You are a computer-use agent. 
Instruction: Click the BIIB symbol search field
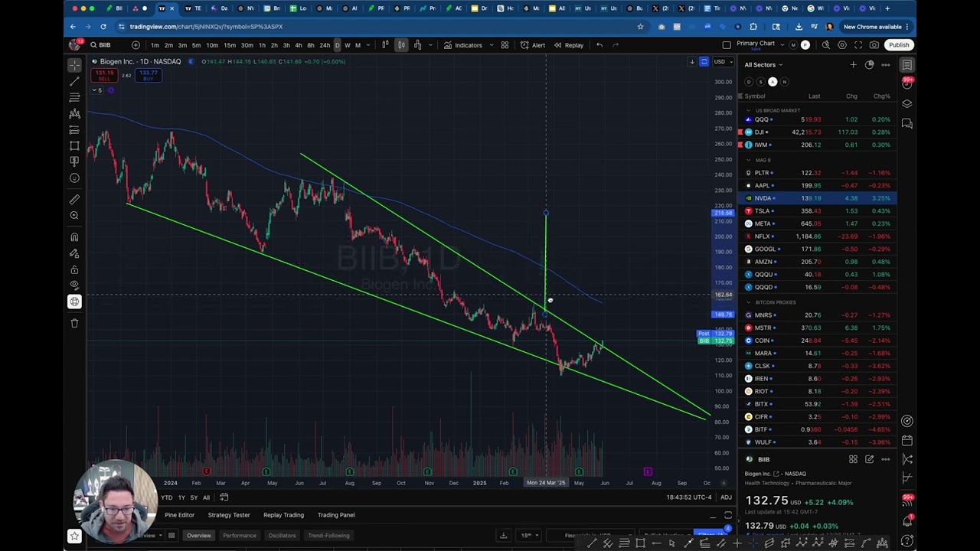(106, 45)
